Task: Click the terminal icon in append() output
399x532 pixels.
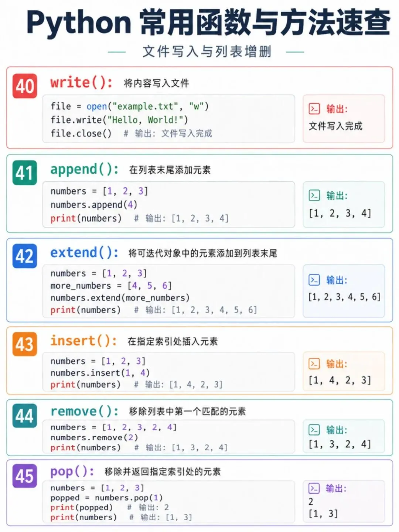Action: [x=314, y=195]
